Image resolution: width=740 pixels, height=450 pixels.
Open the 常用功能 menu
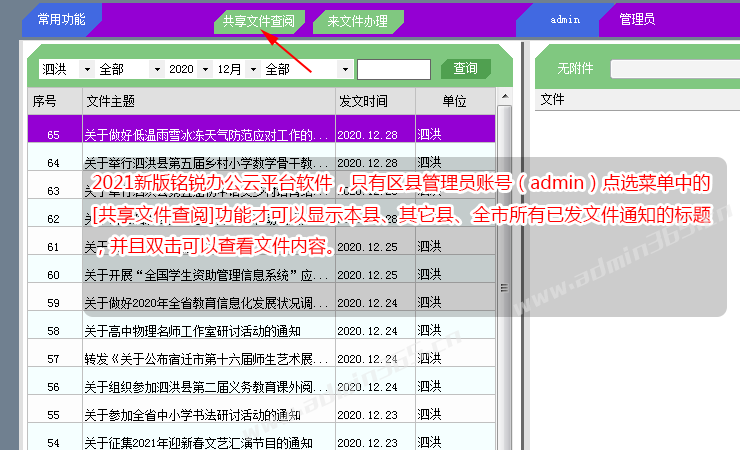coord(61,19)
